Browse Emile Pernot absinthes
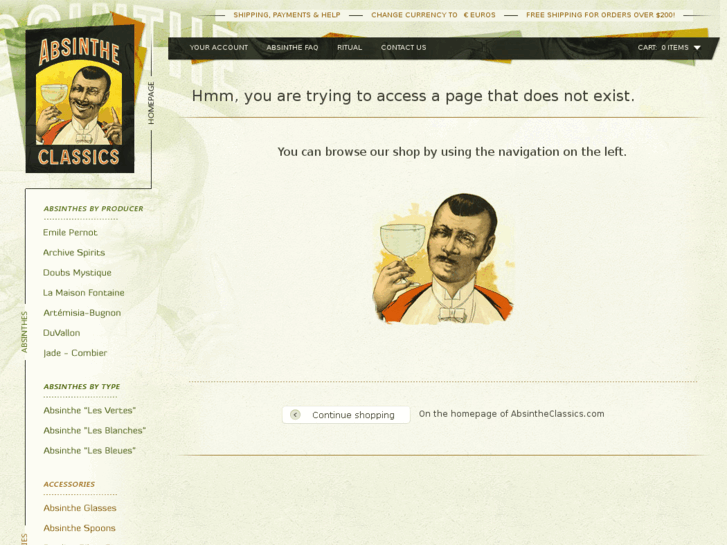This screenshot has width=727, height=545. click(70, 232)
